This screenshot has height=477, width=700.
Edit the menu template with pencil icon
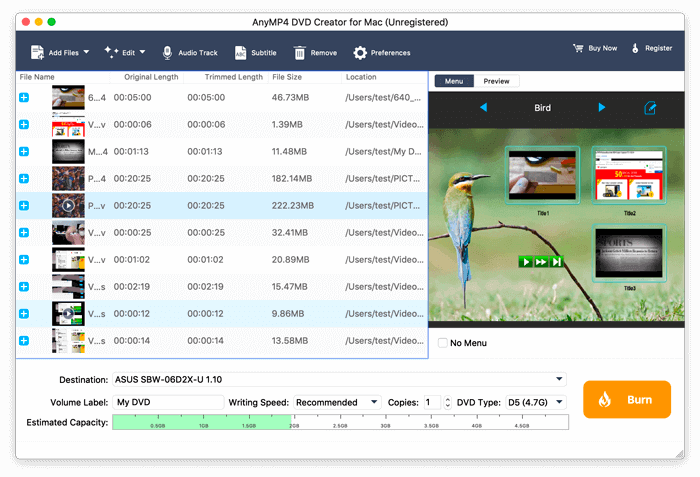pyautogui.click(x=651, y=108)
